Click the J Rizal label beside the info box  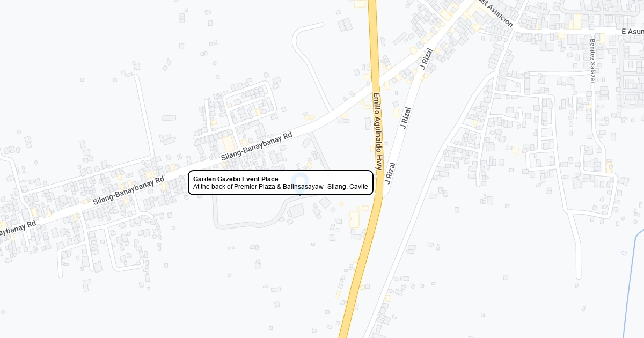click(x=390, y=173)
